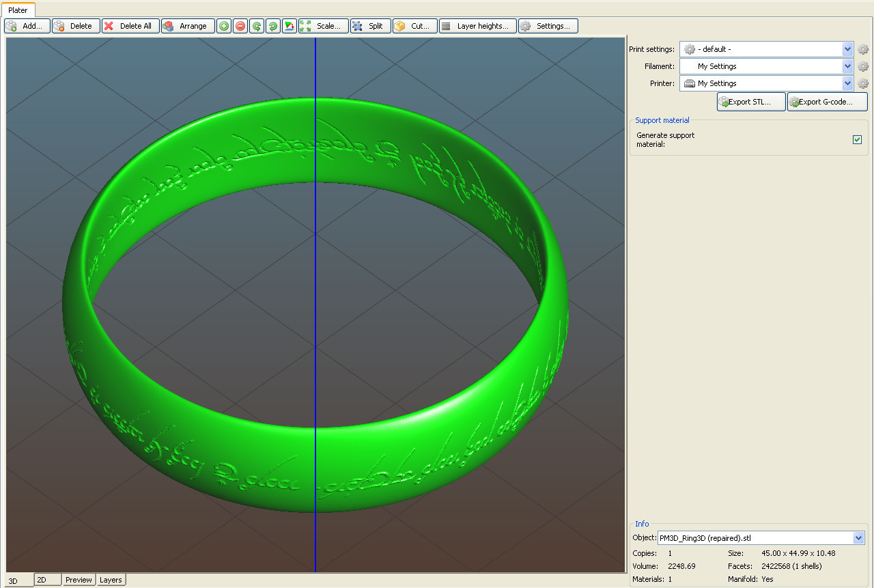This screenshot has width=874, height=588.
Task: Switch to the Layers tab
Action: [x=111, y=580]
